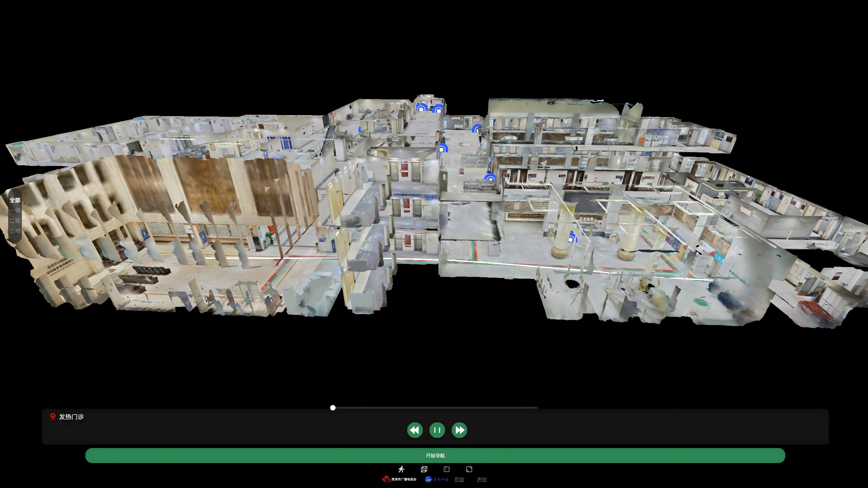Select 全部 in the floor selector

click(15, 200)
